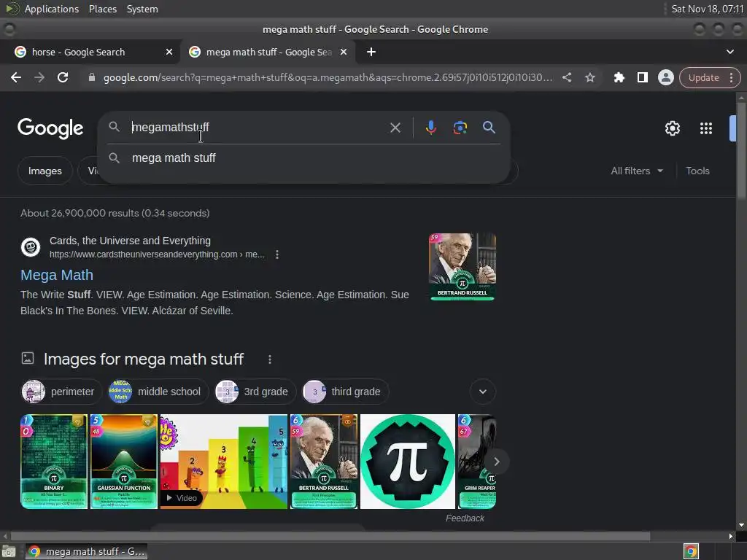Clear the search box text

pyautogui.click(x=395, y=128)
